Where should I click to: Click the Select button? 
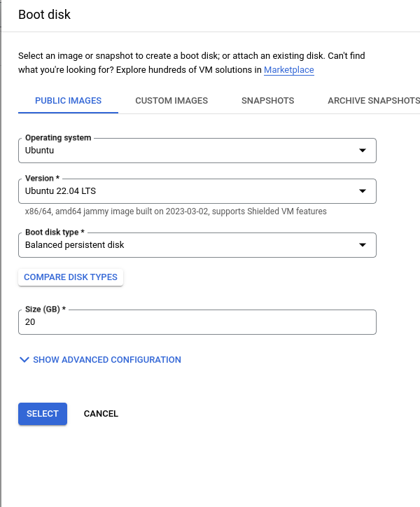click(x=43, y=414)
